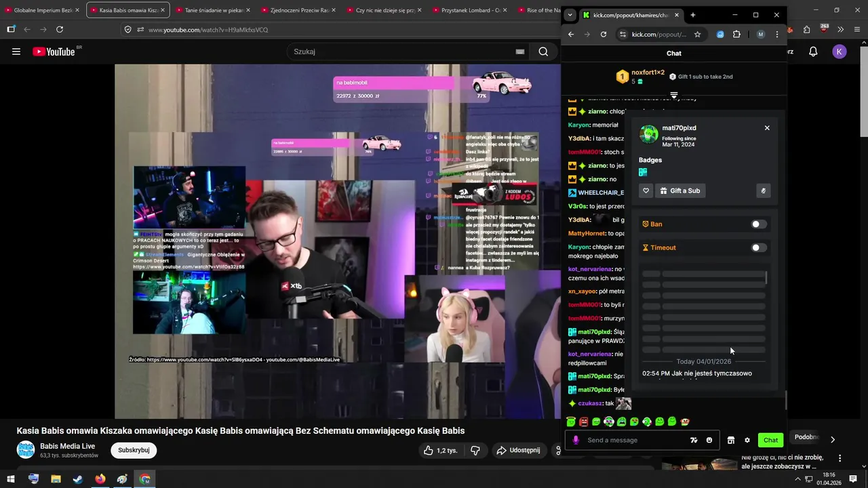Open three-dot menu of suggested video
The width and height of the screenshot is (868, 488).
[x=840, y=459]
